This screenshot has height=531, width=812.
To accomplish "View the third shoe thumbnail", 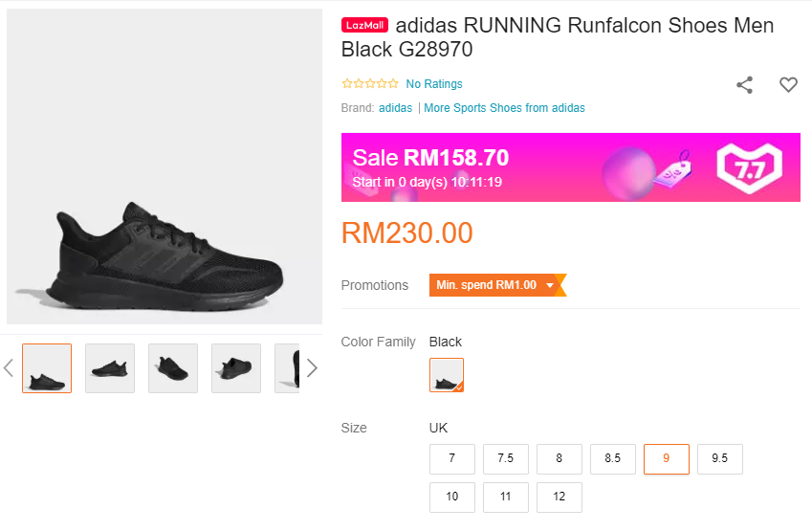I will [173, 368].
